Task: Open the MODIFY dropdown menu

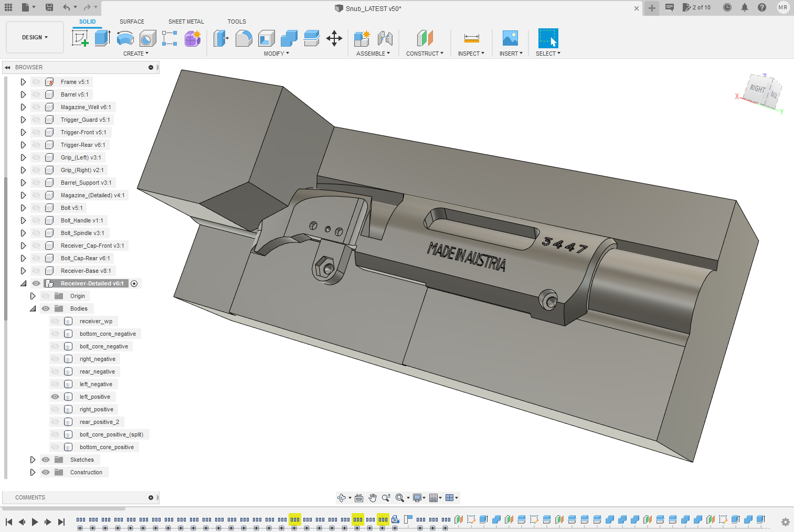Action: click(277, 54)
